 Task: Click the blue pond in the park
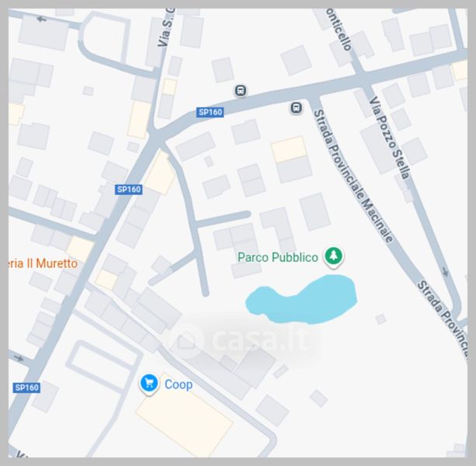[x=301, y=299]
